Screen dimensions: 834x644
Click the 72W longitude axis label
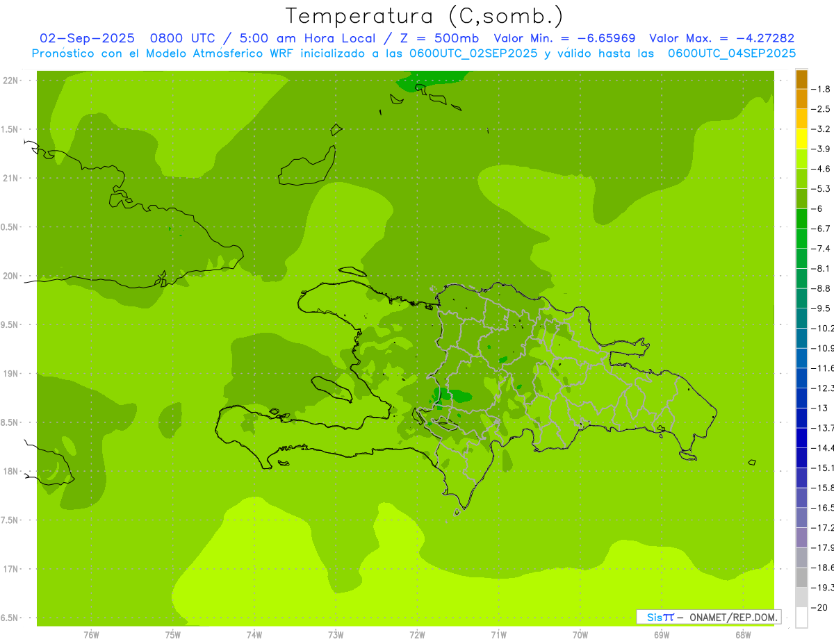(417, 634)
